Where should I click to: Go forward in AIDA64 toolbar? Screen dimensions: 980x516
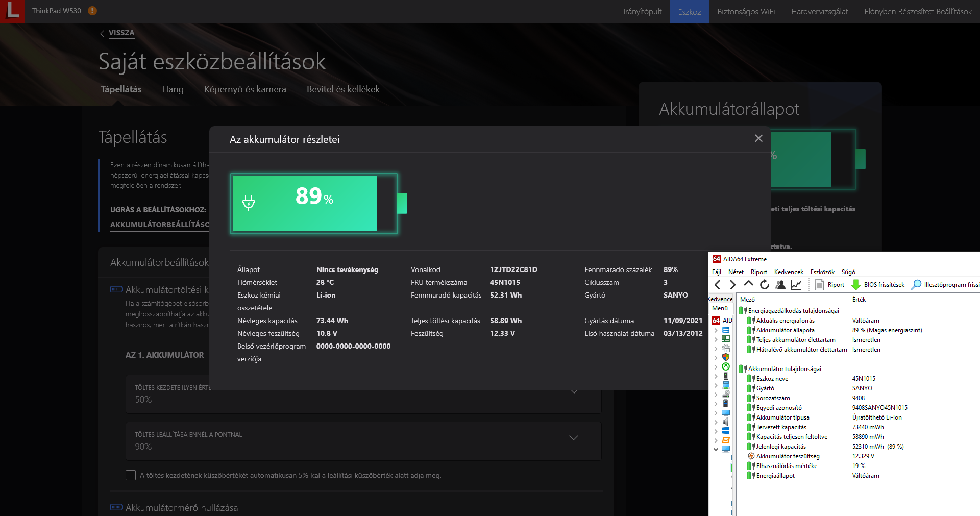click(733, 285)
